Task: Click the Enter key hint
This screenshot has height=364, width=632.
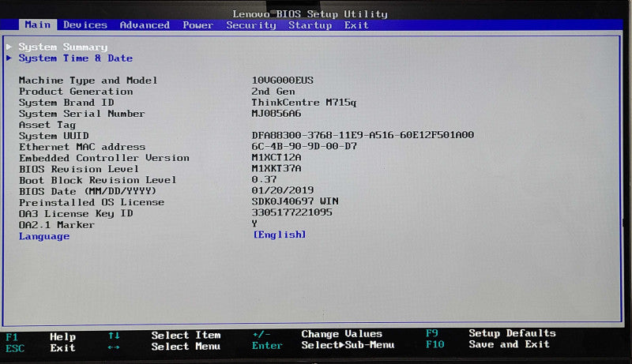Action: coord(267,346)
